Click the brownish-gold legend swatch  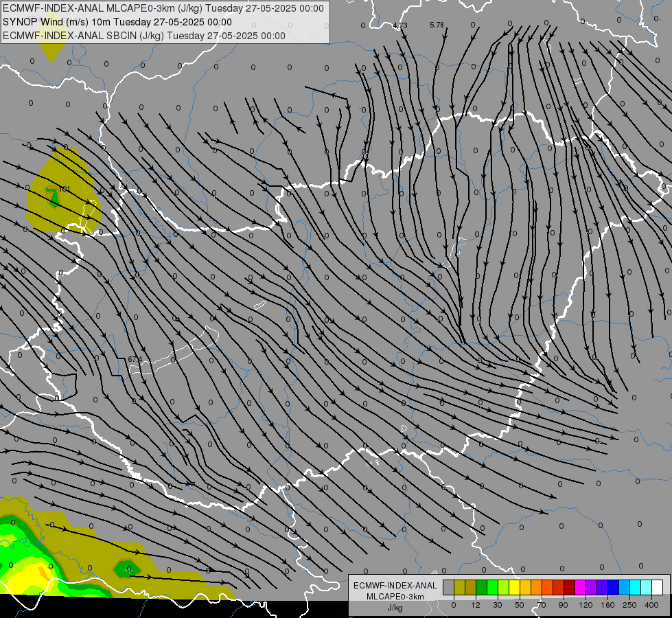click(x=471, y=588)
